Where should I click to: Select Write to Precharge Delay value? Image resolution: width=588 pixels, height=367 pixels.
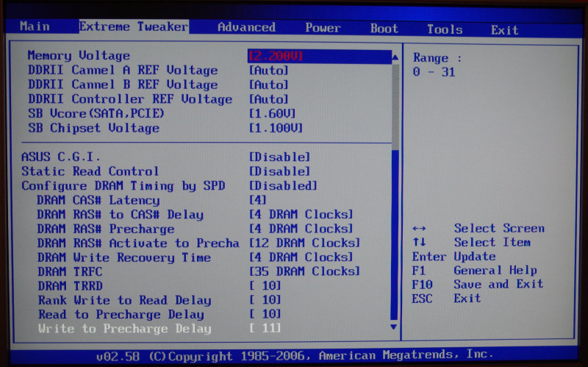[x=265, y=329]
